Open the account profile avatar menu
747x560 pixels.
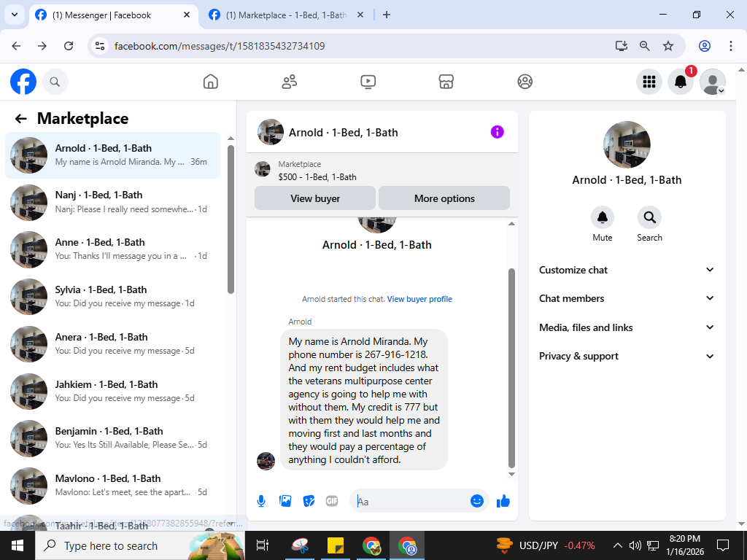[712, 82]
